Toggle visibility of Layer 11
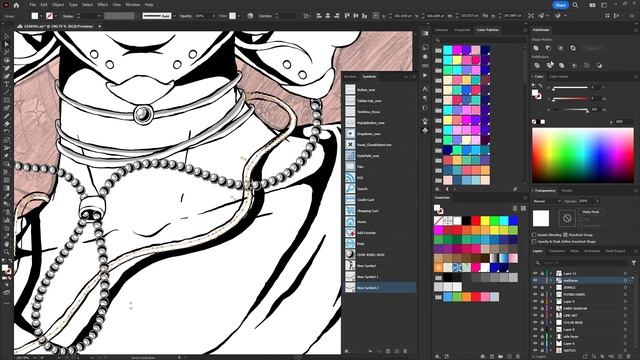Image resolution: width=640 pixels, height=360 pixels. point(535,273)
